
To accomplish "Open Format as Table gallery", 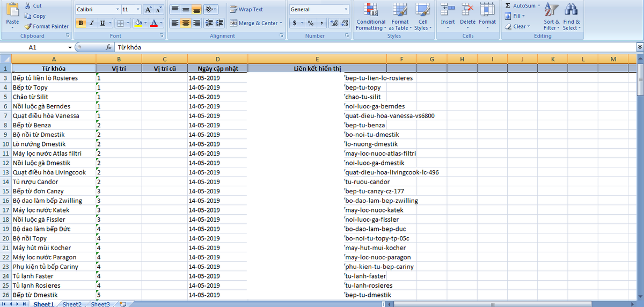I will pyautogui.click(x=399, y=17).
